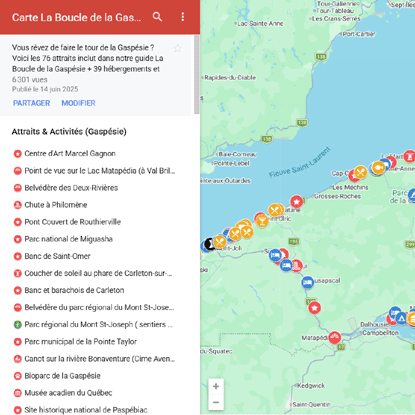Click blue camping tent marker near Dalhousie
The image size is (415, 415).
pos(401,318)
